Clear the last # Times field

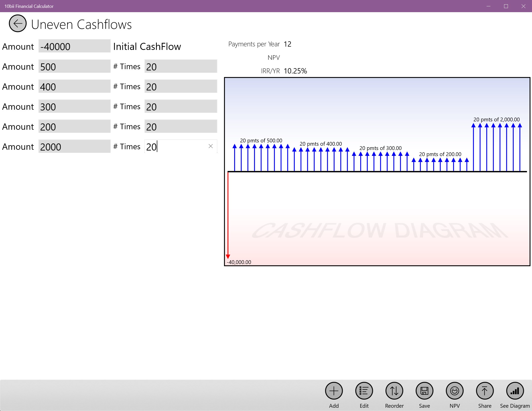(x=211, y=146)
